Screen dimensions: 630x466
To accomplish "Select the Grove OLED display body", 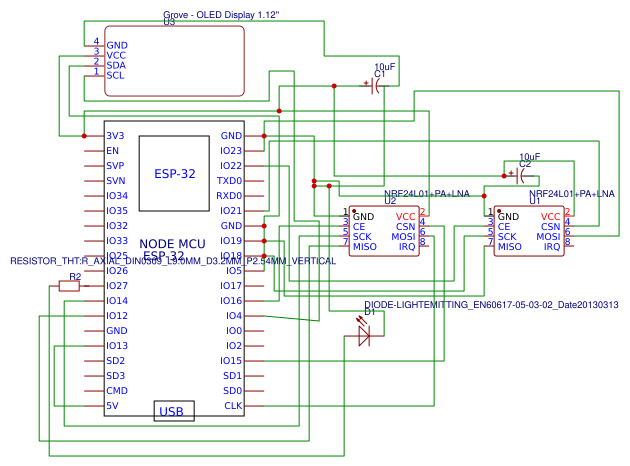I will pos(175,61).
